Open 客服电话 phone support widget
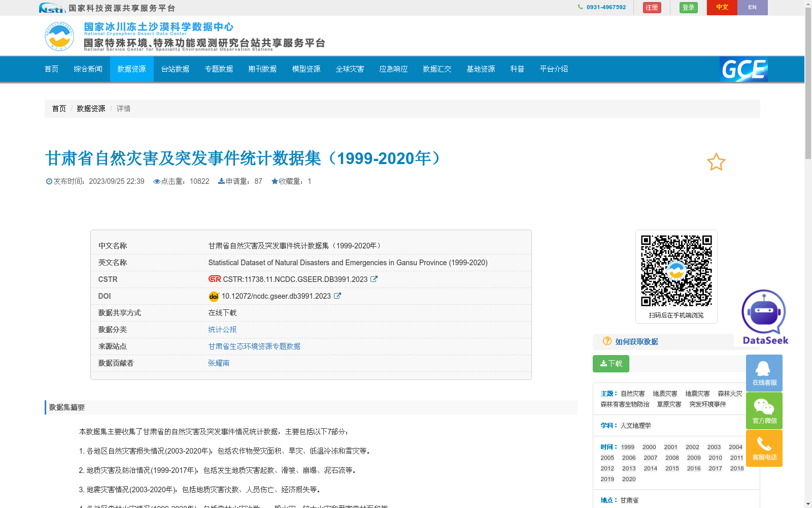812x508 pixels. pyautogui.click(x=764, y=448)
